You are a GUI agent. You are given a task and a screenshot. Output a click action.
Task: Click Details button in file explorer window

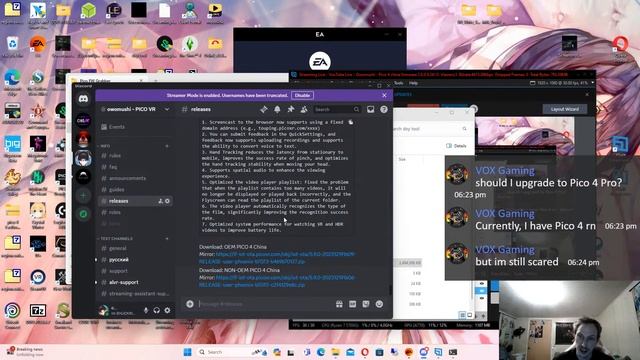coord(456,146)
